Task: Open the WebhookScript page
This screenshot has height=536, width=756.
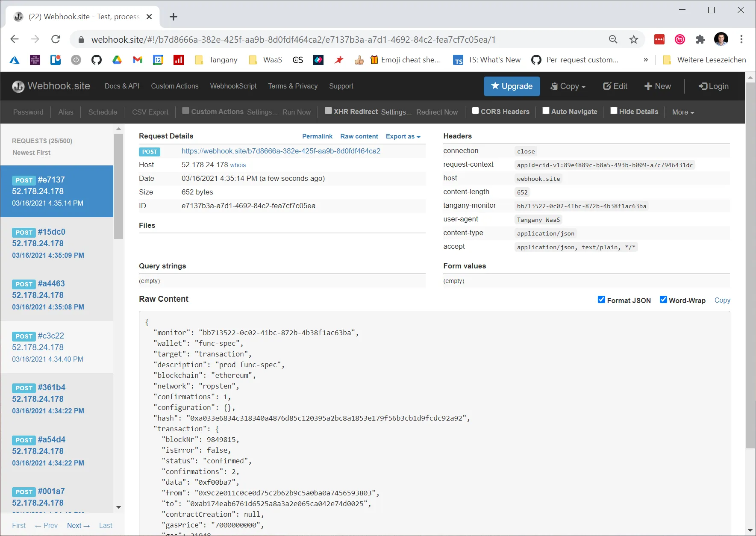Action: [233, 86]
